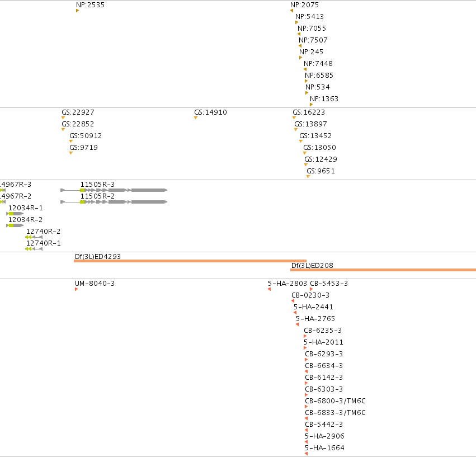Click the 5-HA-2011 label
This screenshot has height=457, width=476.
323,342
